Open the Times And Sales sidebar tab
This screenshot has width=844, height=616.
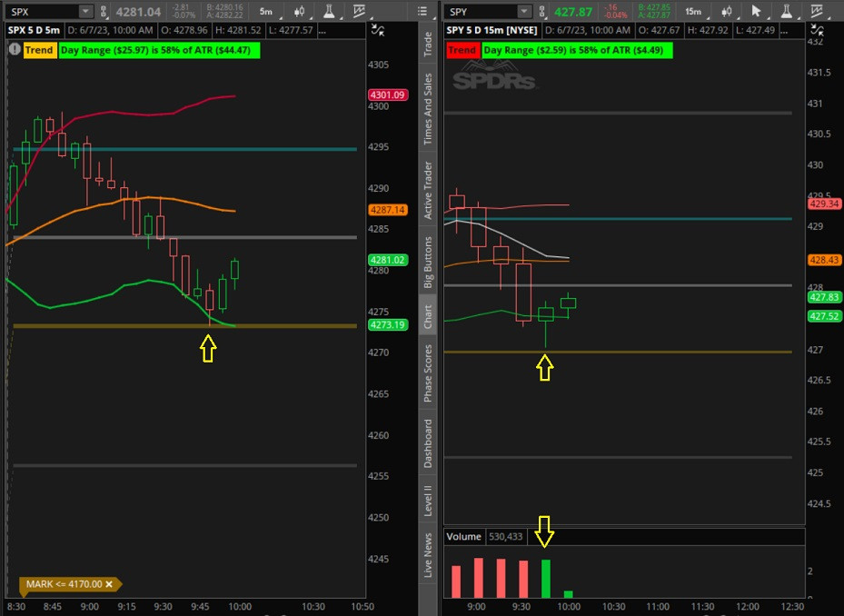click(428, 109)
